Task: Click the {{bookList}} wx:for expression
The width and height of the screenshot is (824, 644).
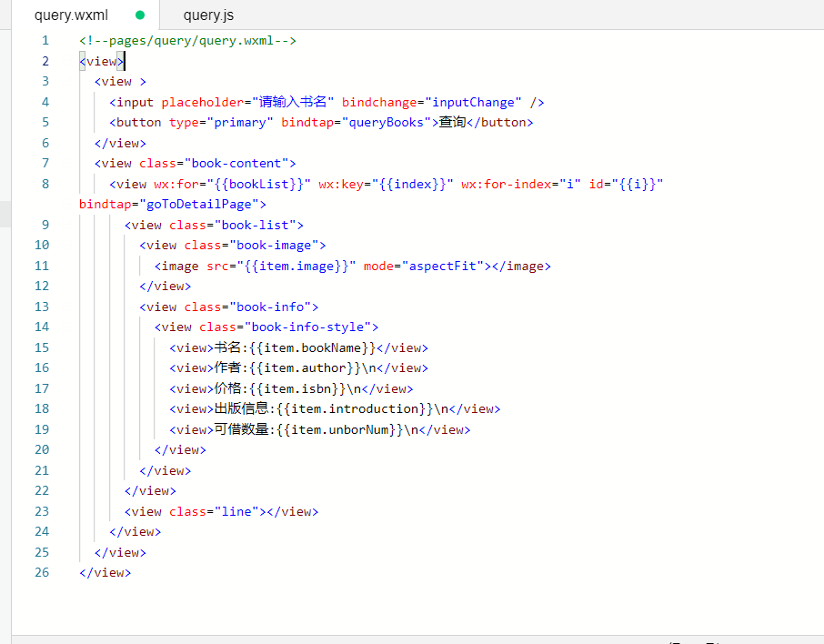Action: coord(258,184)
